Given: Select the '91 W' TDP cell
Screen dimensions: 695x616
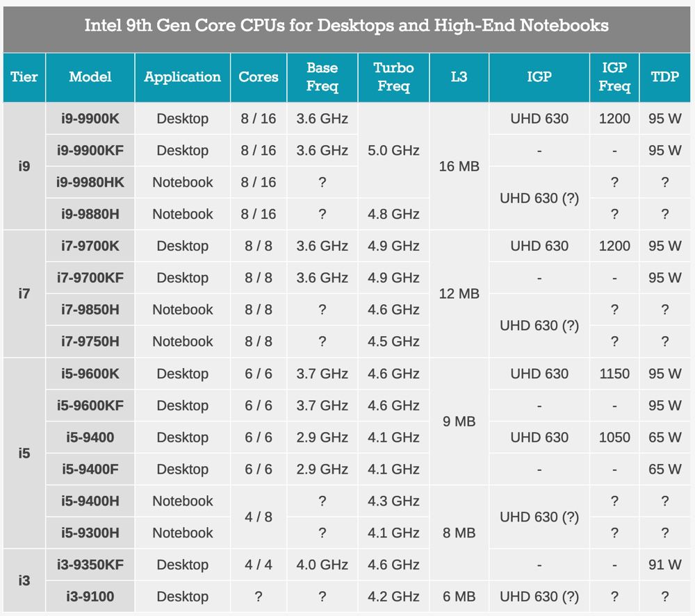Looking at the screenshot, I should point(665,565).
